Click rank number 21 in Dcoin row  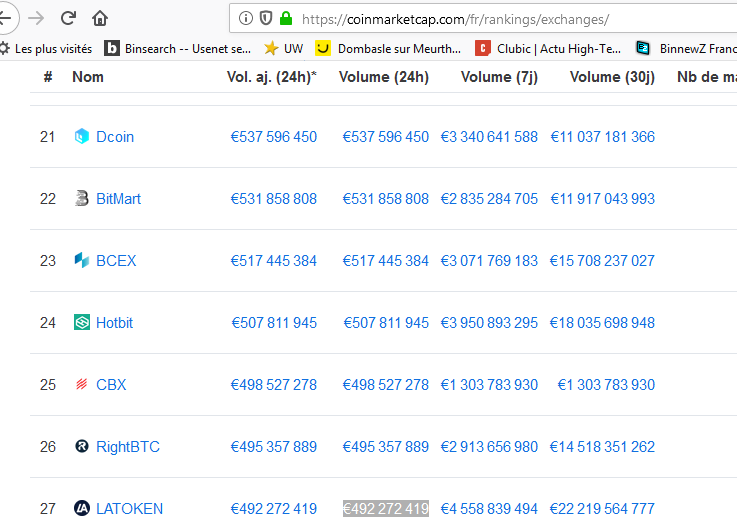pyautogui.click(x=47, y=137)
